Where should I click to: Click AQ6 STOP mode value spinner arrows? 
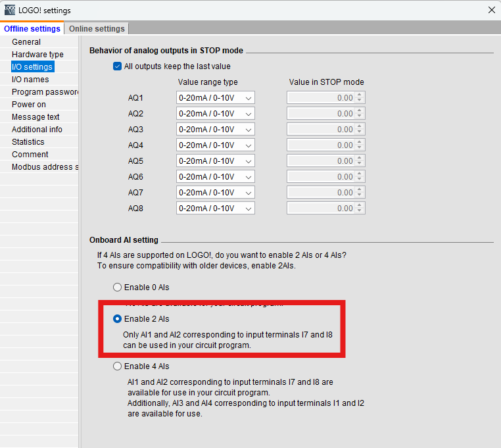(360, 176)
